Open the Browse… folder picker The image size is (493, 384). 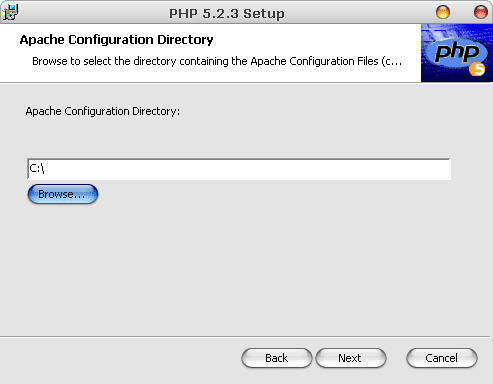point(63,194)
